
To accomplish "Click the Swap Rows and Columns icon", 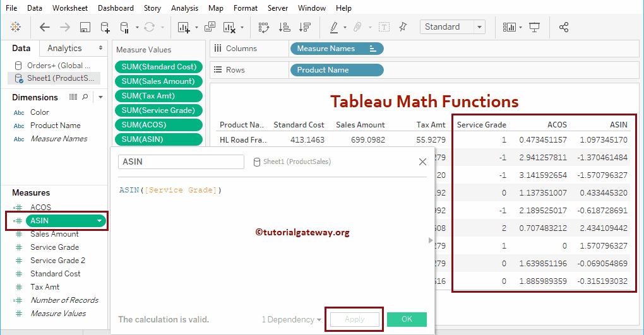I will [264, 28].
